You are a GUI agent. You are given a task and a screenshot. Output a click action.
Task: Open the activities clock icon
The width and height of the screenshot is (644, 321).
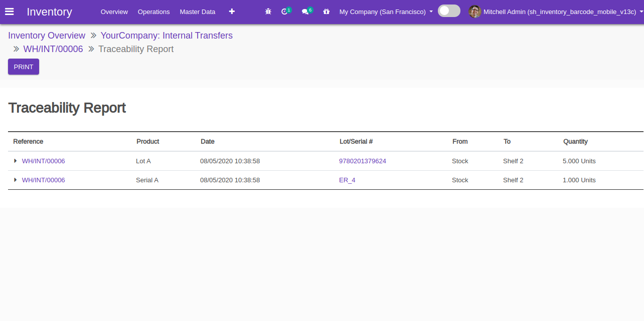pos(286,11)
